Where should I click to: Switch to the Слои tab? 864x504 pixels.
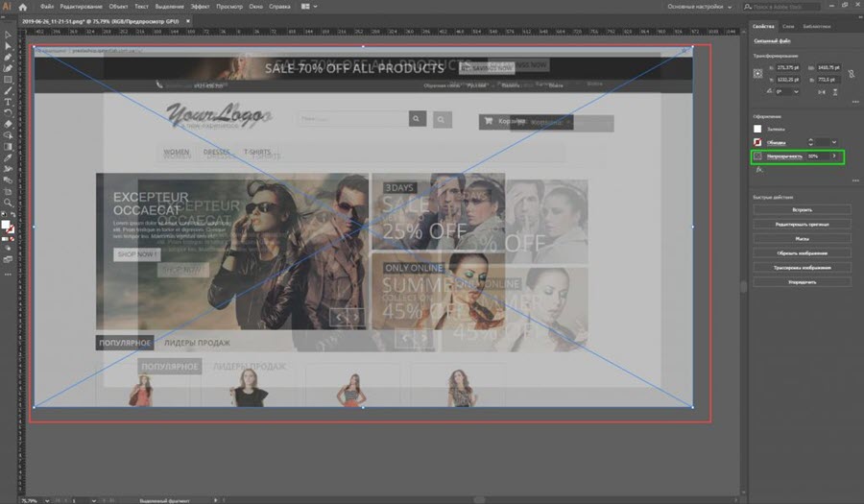tap(788, 27)
